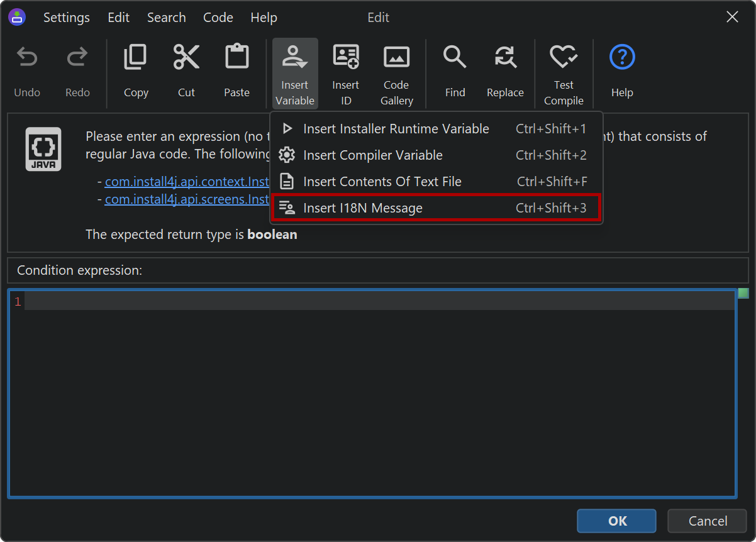Collapse the Insert Variable dropdown button
This screenshot has height=542, width=756.
click(x=294, y=72)
